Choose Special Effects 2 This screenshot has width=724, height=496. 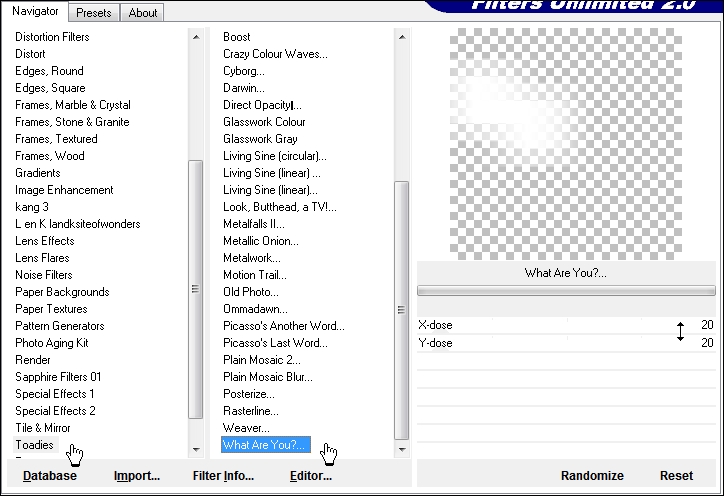pyautogui.click(x=55, y=411)
